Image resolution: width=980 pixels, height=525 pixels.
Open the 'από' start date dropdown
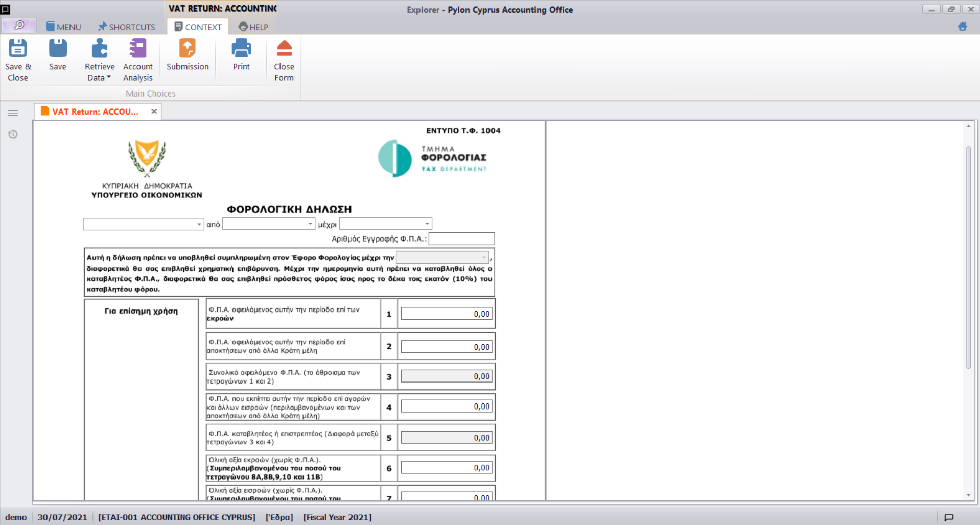310,224
